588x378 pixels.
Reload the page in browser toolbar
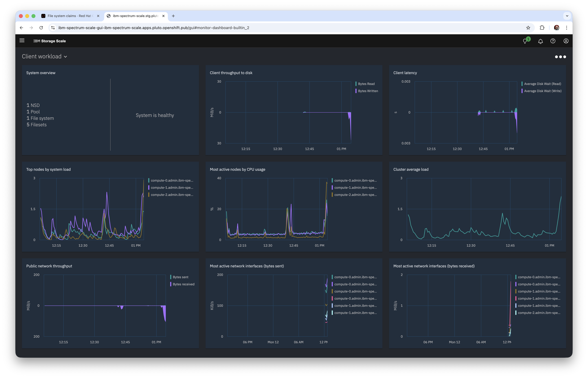[41, 28]
